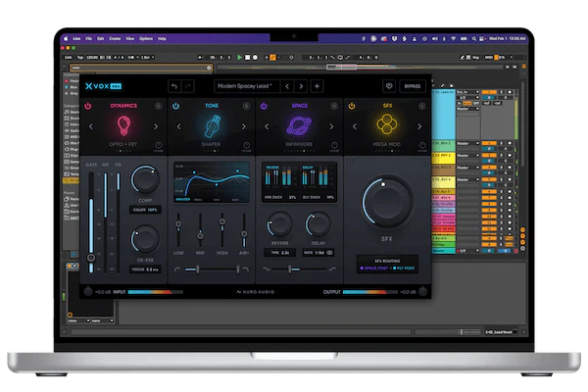Open Dynamics module settings gear

158,106
